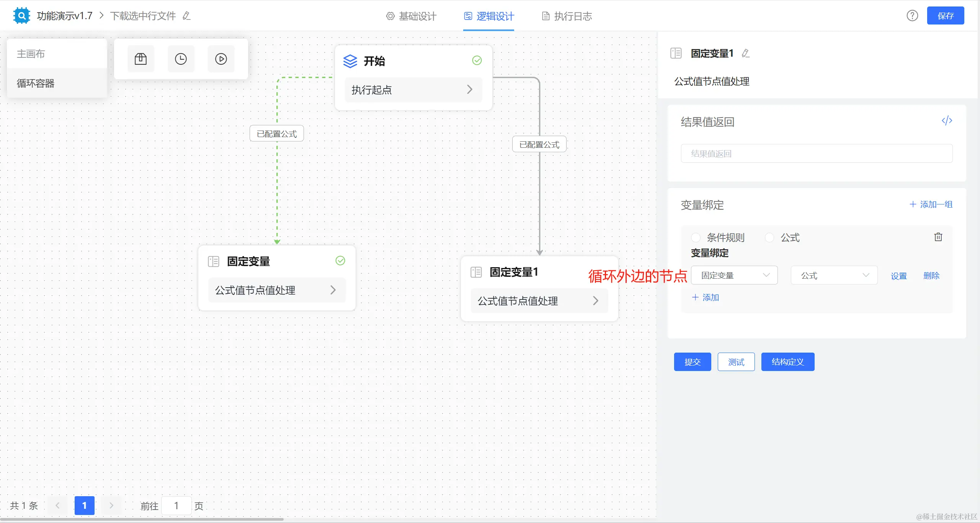
Task: Click the 结果值返回 input field
Action: tap(816, 154)
